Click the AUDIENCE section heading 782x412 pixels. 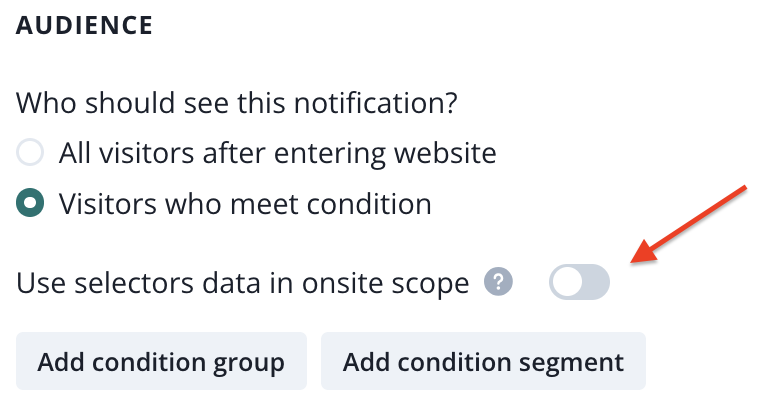[x=85, y=25]
